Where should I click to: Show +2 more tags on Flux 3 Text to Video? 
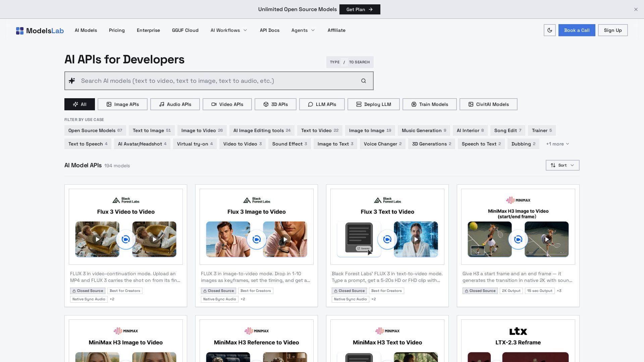374,299
